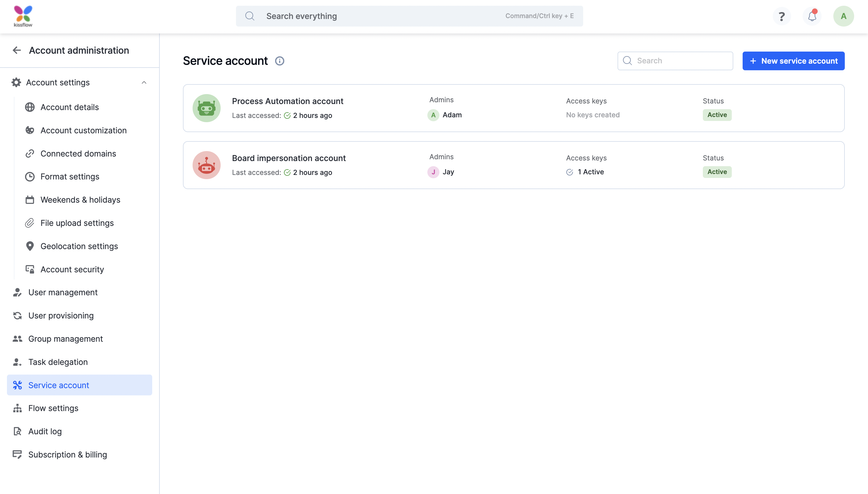The image size is (868, 494).
Task: Click Adam's A avatar in Admins
Action: [x=433, y=115]
